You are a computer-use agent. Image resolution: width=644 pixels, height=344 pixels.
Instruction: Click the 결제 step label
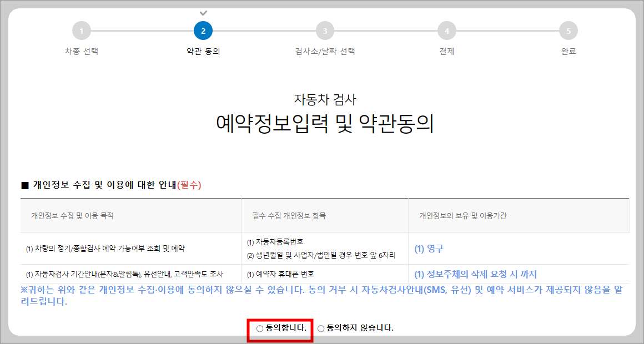tap(446, 50)
